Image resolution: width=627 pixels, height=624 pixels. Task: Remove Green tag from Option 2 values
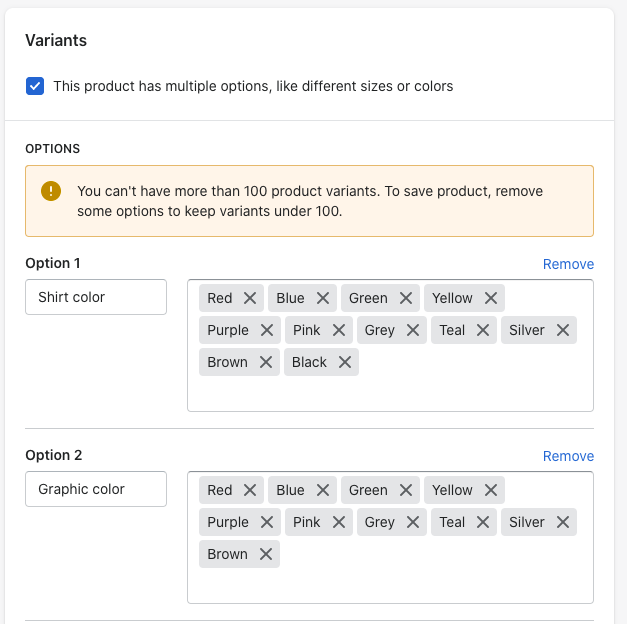(x=406, y=490)
